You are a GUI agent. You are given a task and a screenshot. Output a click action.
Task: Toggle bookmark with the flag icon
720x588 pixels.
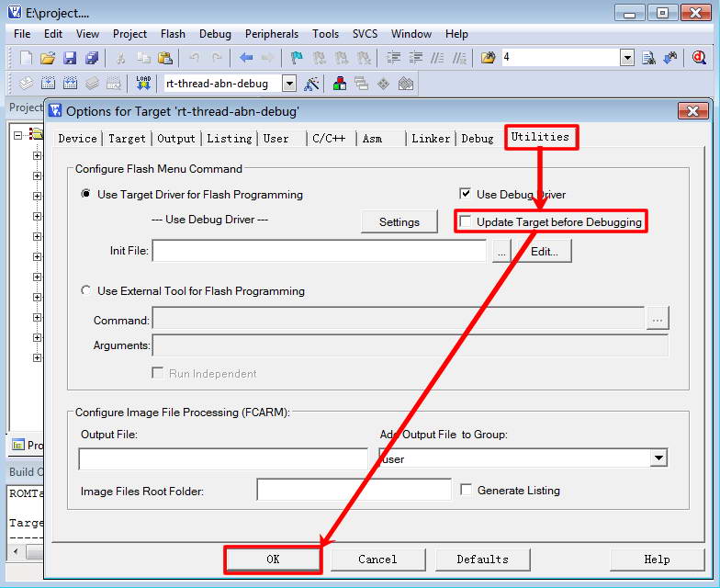click(297, 58)
